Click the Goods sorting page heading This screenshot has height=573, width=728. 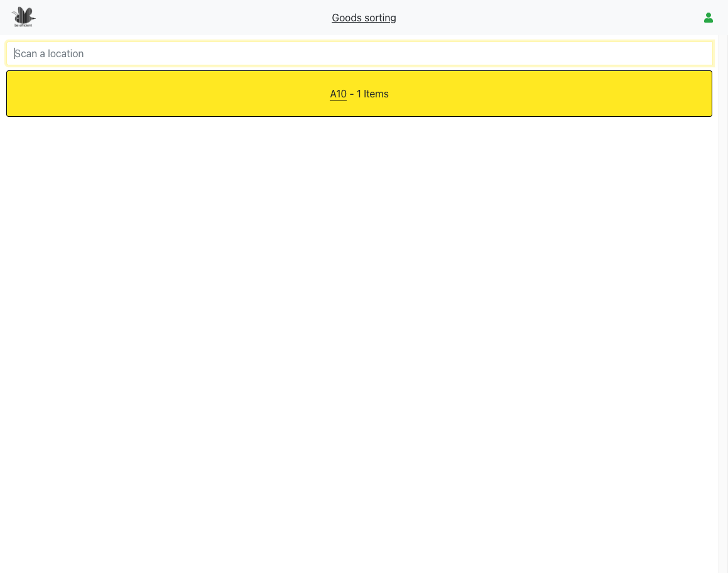pyautogui.click(x=364, y=18)
